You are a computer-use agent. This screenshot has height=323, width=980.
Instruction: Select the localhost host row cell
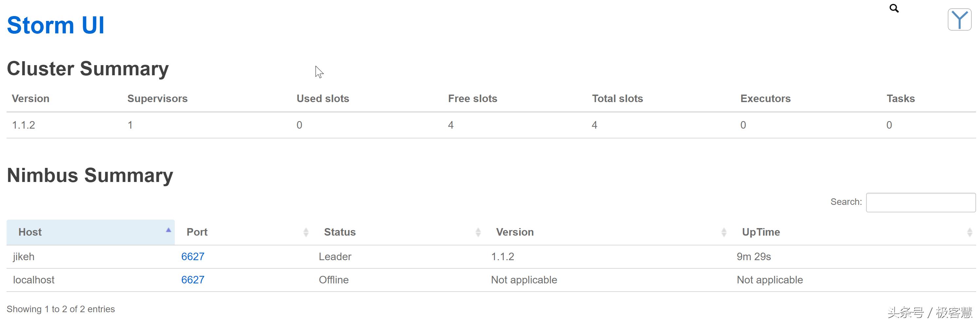(33, 280)
